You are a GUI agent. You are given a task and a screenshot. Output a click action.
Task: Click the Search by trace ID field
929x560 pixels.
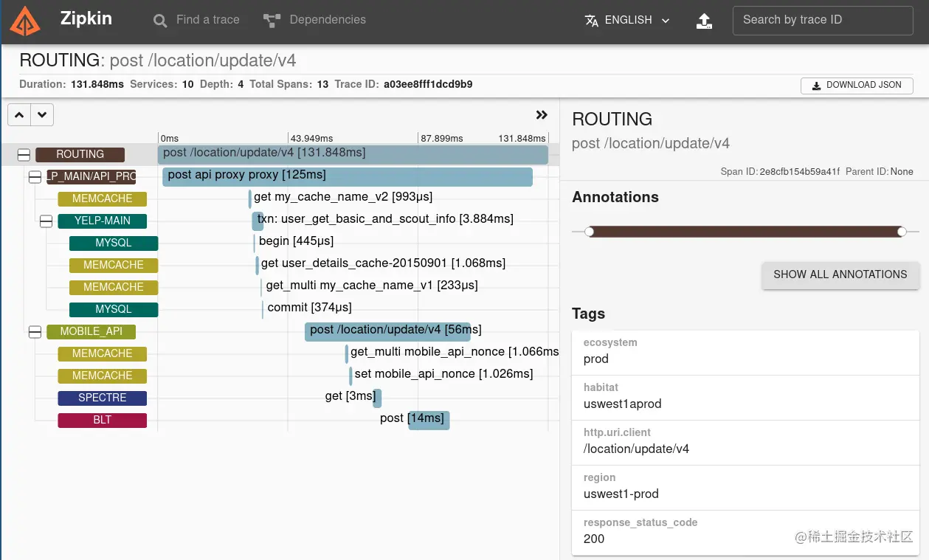[x=822, y=20]
